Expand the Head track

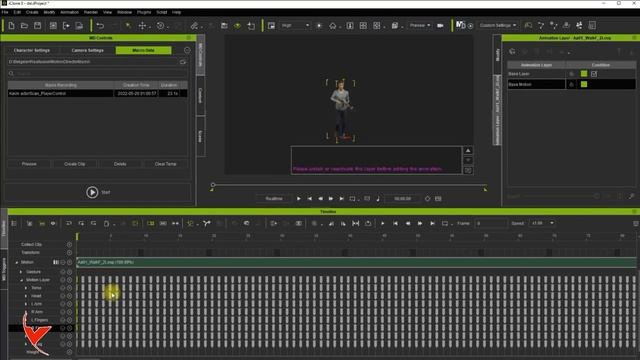point(26,296)
